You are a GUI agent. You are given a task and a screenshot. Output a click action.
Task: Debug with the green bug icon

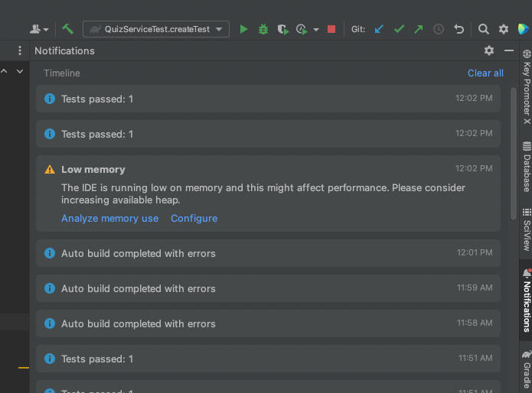point(263,29)
